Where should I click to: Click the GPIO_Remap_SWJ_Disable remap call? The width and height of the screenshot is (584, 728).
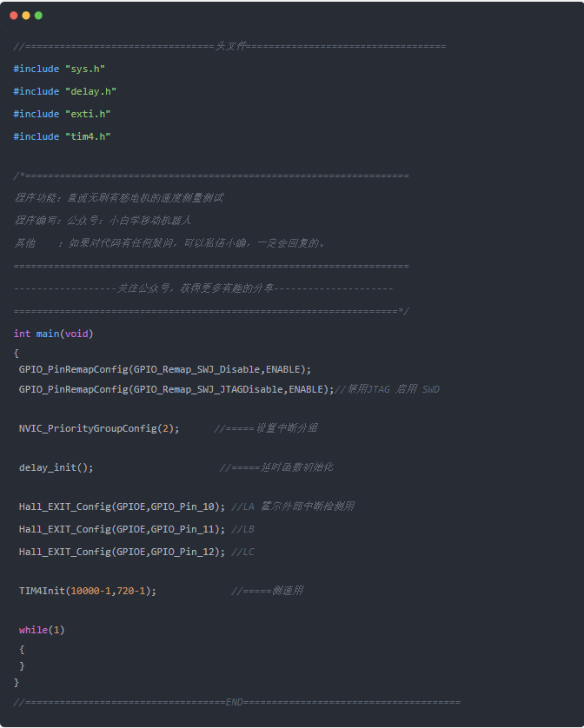pos(165,369)
